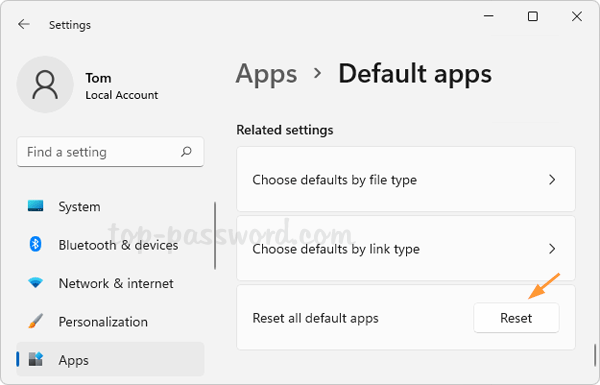The width and height of the screenshot is (600, 385).
Task: Expand the link type defaults chevron
Action: 552,249
